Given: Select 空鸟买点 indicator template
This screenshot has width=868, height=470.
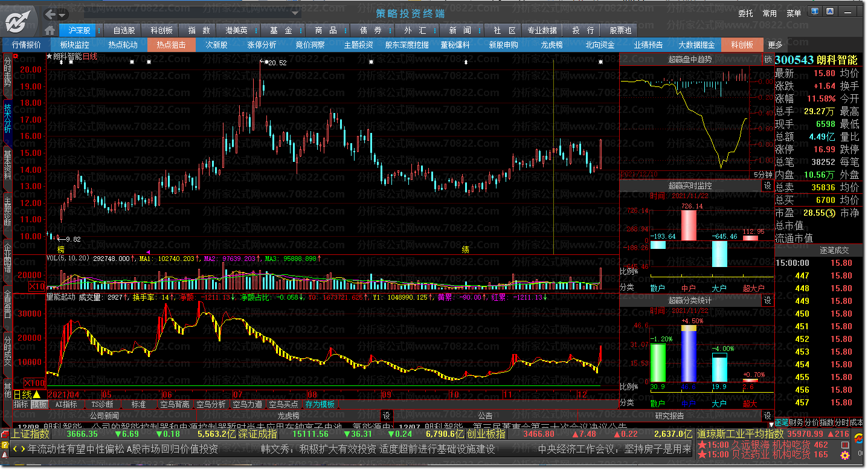Looking at the screenshot, I should (283, 404).
